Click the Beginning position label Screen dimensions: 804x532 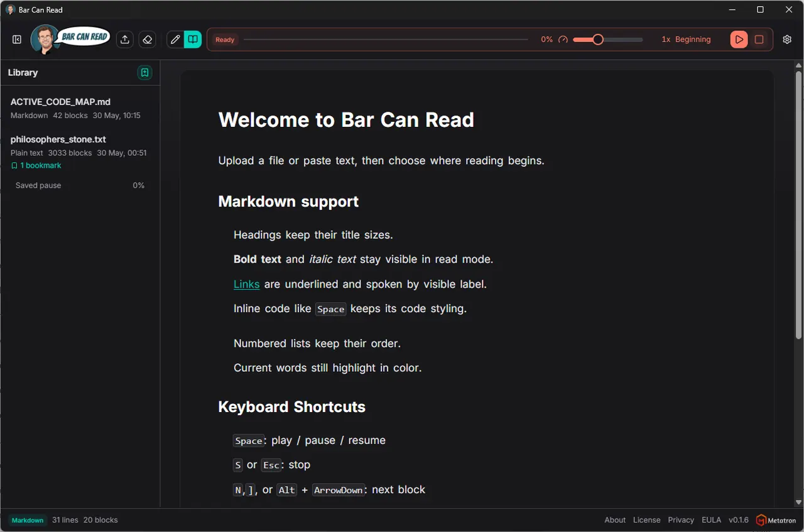pos(693,40)
